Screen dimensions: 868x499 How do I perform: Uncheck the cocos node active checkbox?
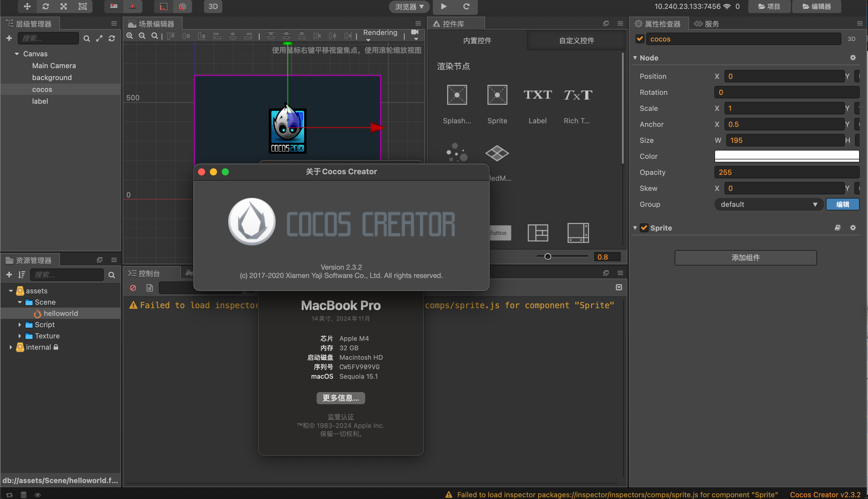639,39
